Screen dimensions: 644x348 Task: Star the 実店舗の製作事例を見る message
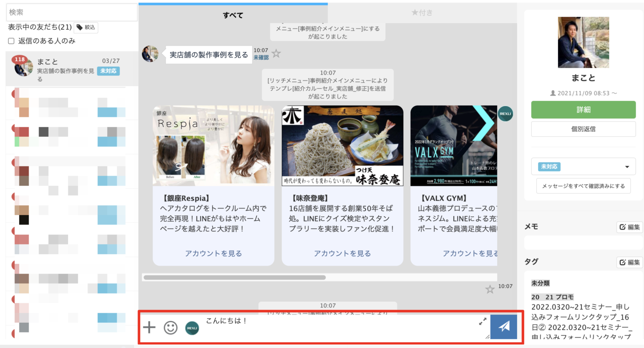(x=276, y=53)
